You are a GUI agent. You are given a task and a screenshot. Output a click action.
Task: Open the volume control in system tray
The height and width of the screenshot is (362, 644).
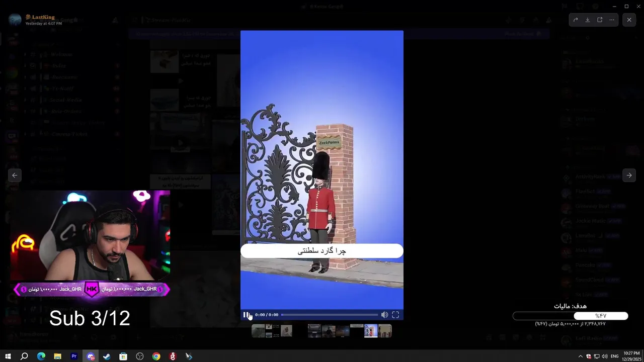(x=605, y=356)
